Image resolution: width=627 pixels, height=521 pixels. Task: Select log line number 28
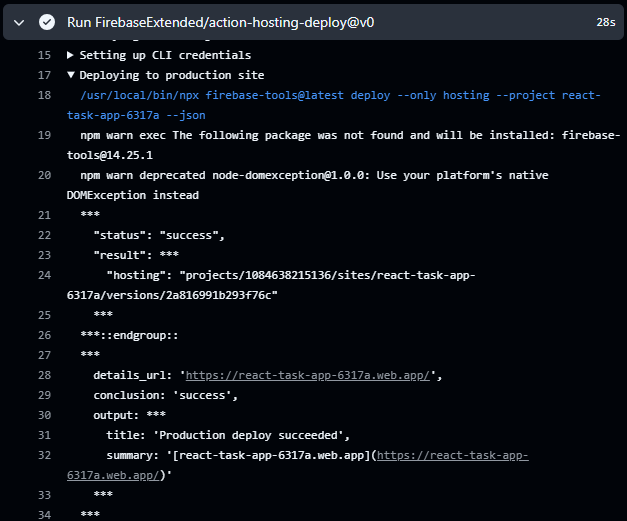coord(44,375)
